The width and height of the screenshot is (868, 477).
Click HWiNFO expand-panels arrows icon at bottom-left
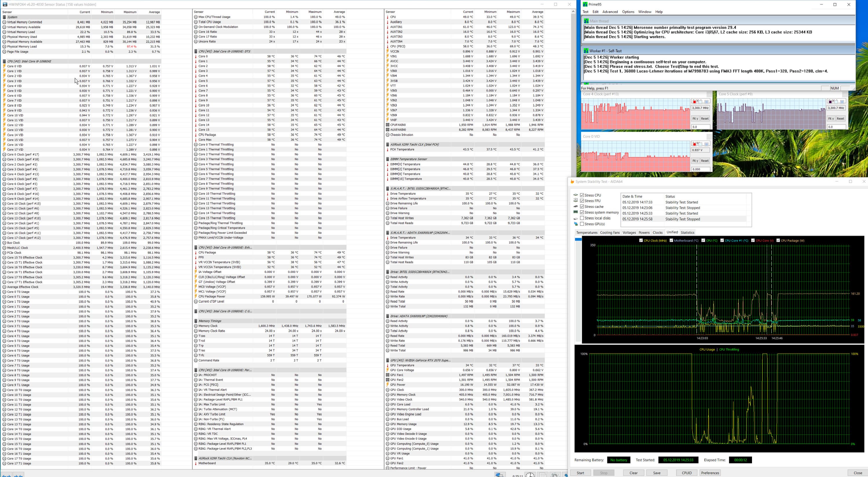pyautogui.click(x=7, y=475)
